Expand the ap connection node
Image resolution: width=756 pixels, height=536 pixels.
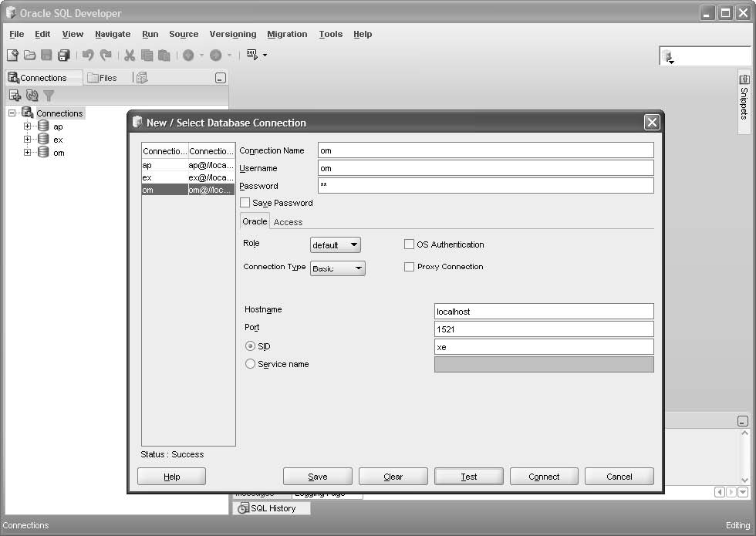click(x=28, y=126)
